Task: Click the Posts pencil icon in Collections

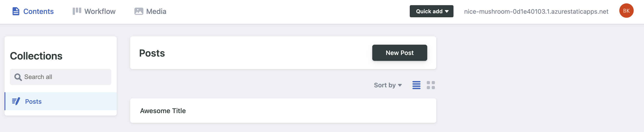Action: tap(16, 101)
